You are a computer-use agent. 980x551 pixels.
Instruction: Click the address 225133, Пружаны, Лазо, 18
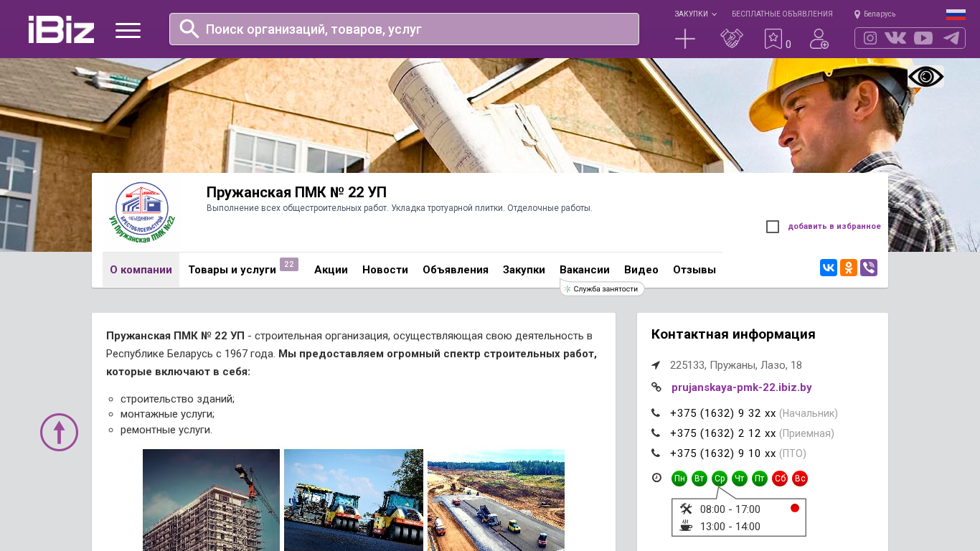point(736,365)
